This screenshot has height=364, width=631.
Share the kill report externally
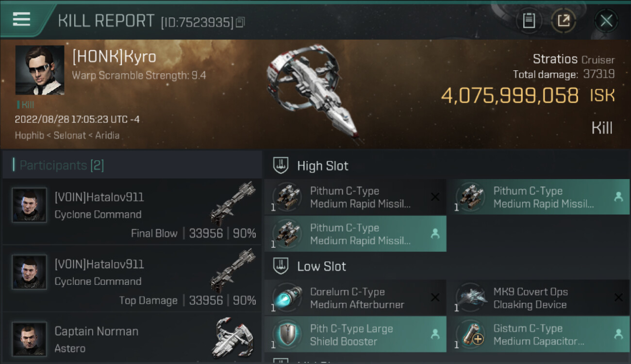pos(564,20)
